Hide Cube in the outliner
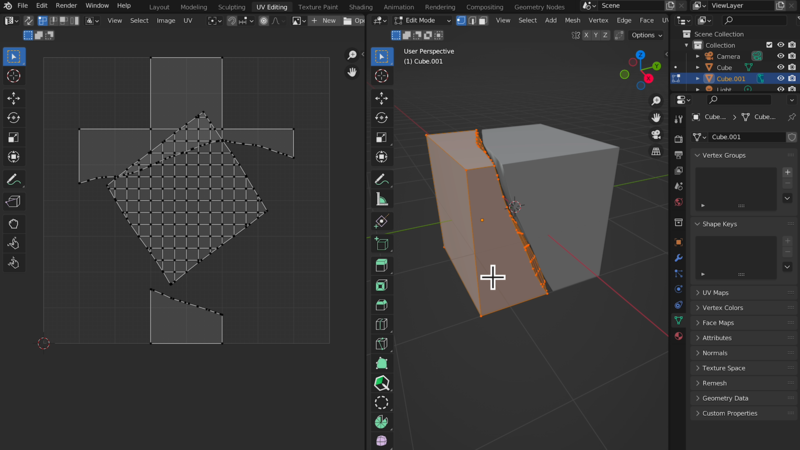 coord(781,67)
